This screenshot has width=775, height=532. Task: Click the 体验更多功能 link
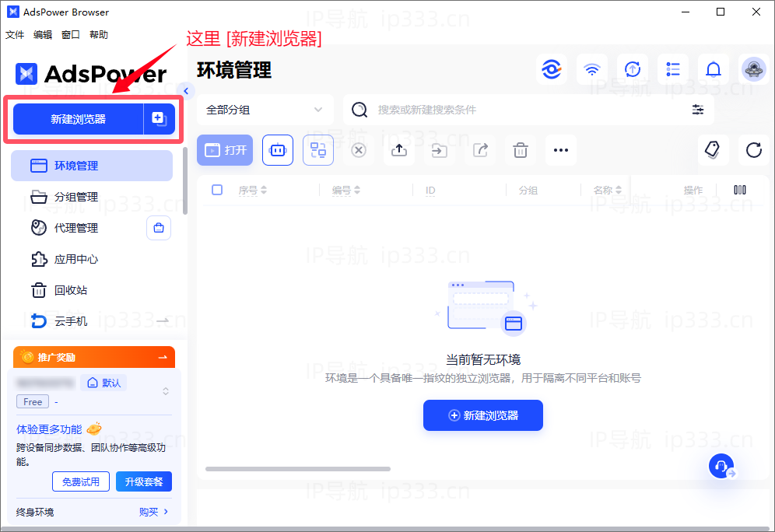[49, 429]
